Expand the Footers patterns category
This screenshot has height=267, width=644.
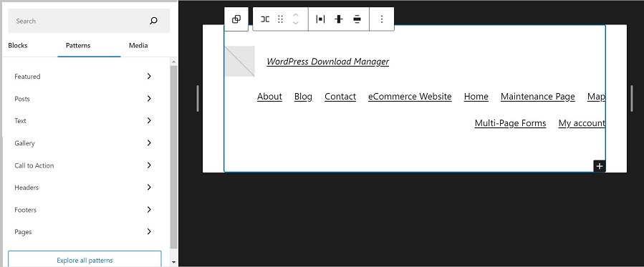(83, 210)
